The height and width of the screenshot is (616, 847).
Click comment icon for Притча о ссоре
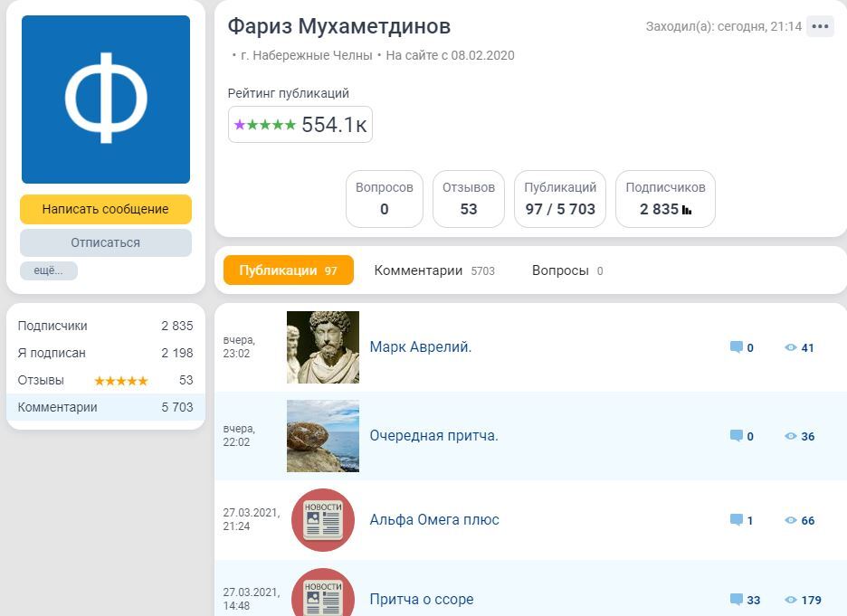(737, 600)
